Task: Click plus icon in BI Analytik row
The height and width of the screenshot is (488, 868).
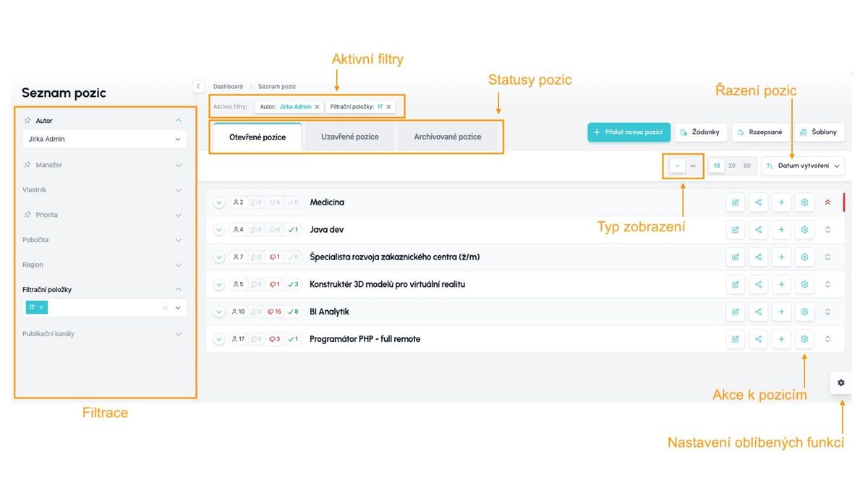Action: coord(781,312)
